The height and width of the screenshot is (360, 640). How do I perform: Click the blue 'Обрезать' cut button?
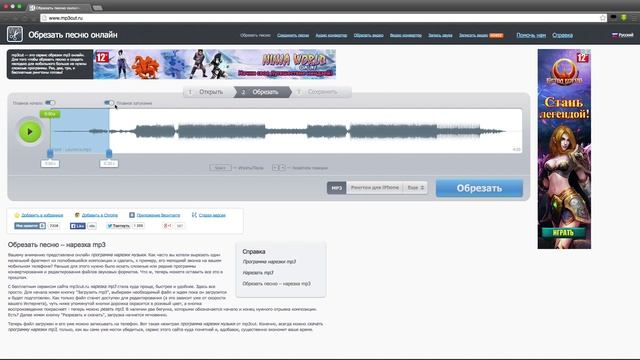(x=479, y=188)
